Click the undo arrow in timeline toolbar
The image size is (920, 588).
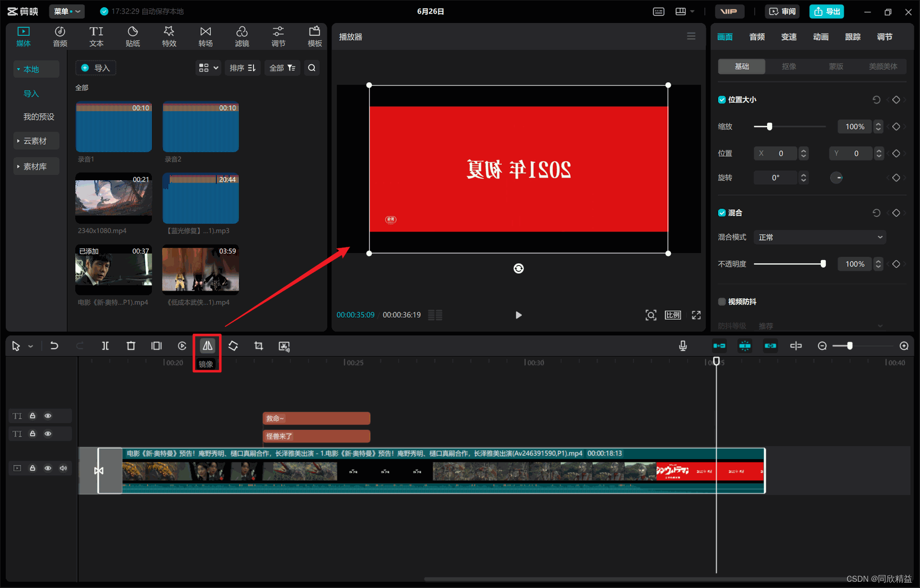54,346
